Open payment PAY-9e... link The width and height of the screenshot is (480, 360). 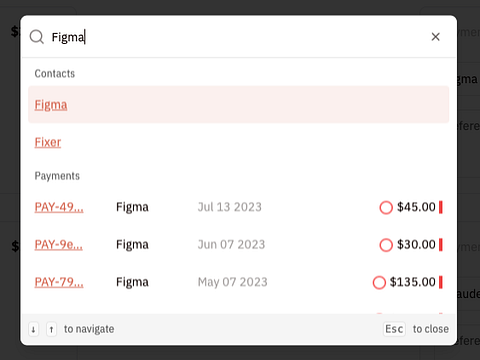[59, 245]
